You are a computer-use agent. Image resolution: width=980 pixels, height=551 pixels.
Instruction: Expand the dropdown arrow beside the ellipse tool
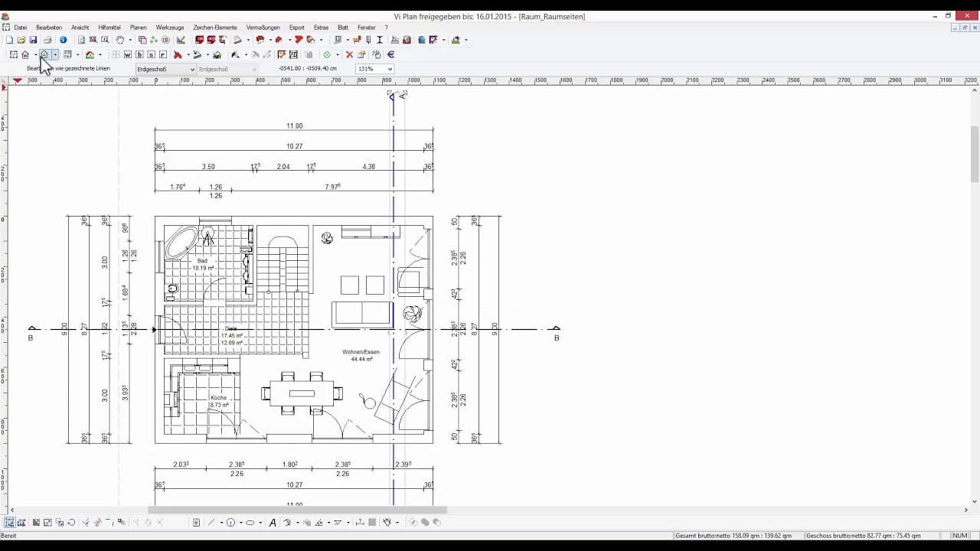260,523
